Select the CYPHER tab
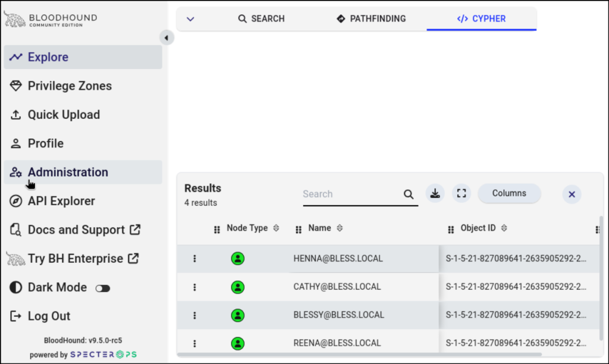The width and height of the screenshot is (609, 364). 482,18
